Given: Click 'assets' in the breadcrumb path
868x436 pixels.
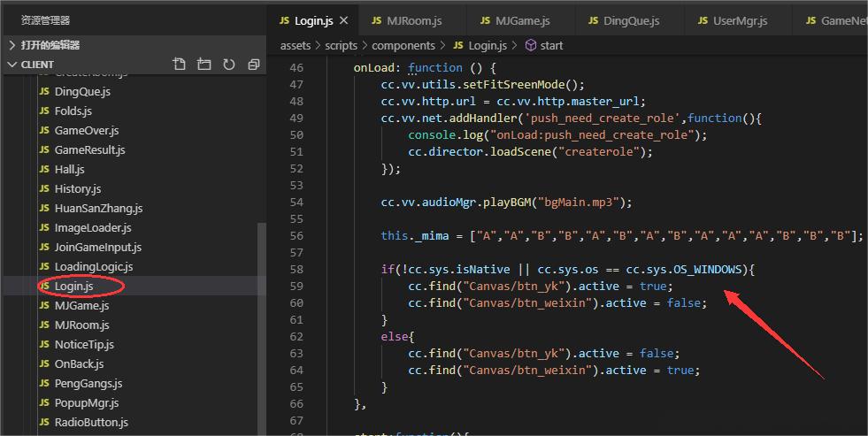Looking at the screenshot, I should (x=295, y=45).
